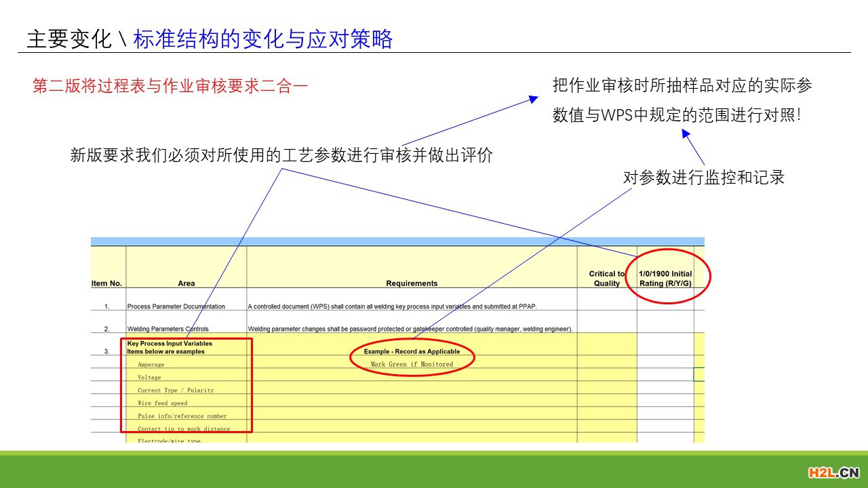Click item number '1.' cell
Image resolution: width=868 pixels, height=488 pixels.
click(107, 306)
